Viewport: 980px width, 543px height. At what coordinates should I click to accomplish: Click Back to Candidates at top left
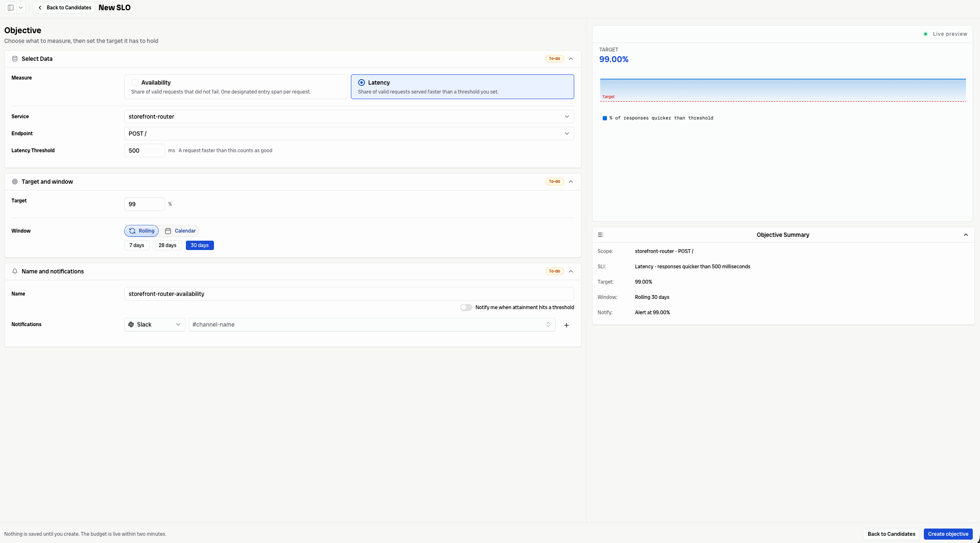(64, 8)
